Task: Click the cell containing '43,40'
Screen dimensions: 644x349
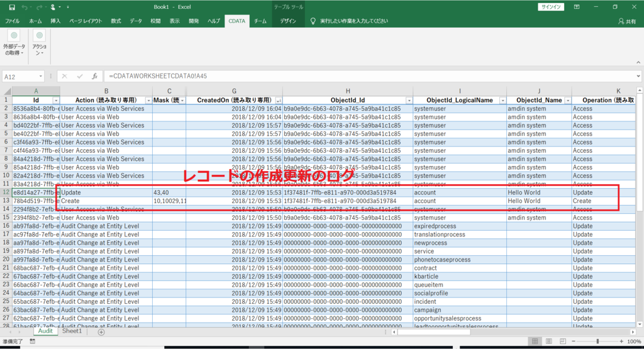Action: point(169,192)
